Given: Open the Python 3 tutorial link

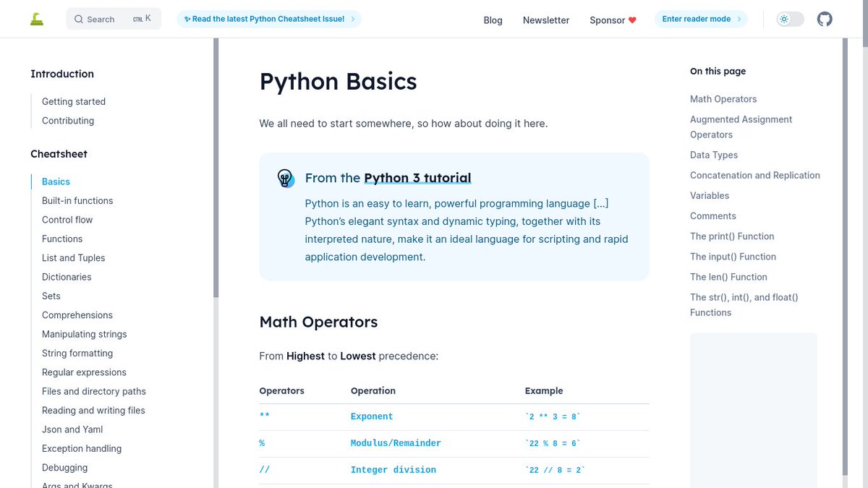Looking at the screenshot, I should [x=417, y=178].
